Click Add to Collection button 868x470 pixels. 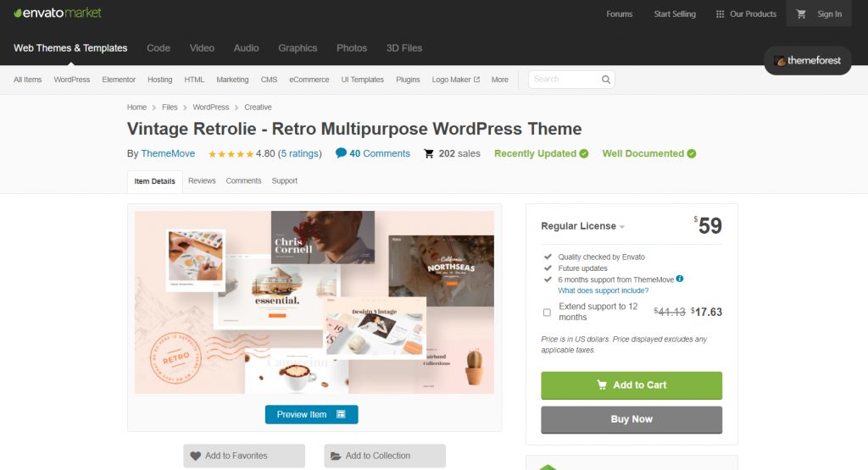pos(385,456)
